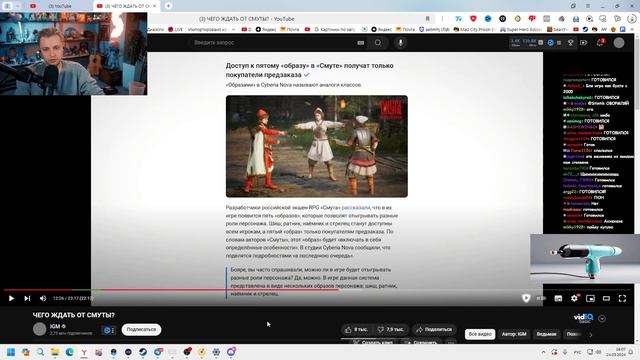Click the red shield extension icon
Viewport: 640px width, 360px height.
click(473, 19)
